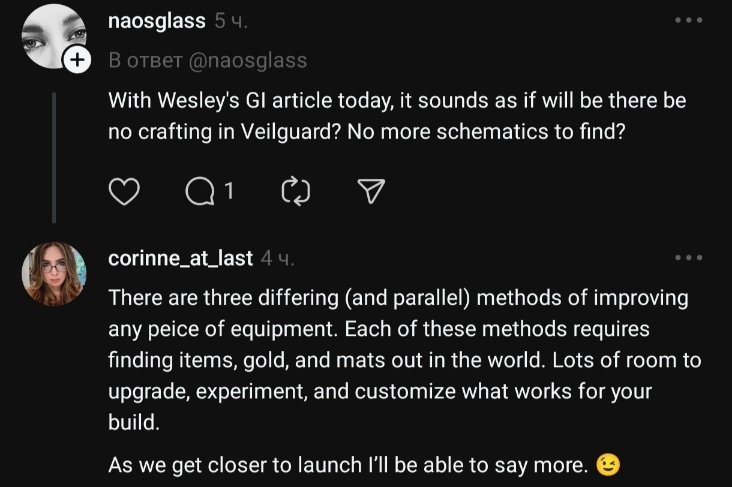732x487 pixels.
Task: Click the "В ответ @naosglass" link
Action: coord(207,60)
